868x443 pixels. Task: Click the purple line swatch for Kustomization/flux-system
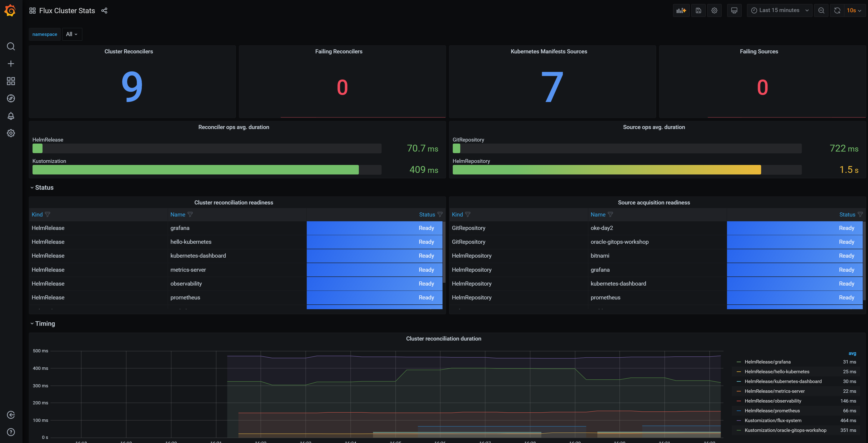[739, 421]
